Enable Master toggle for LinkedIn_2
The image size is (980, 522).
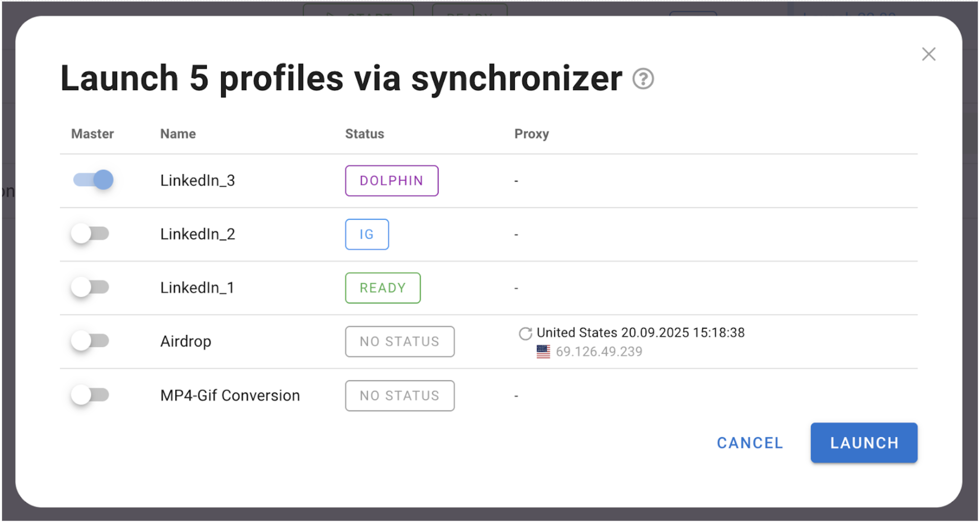(x=90, y=234)
